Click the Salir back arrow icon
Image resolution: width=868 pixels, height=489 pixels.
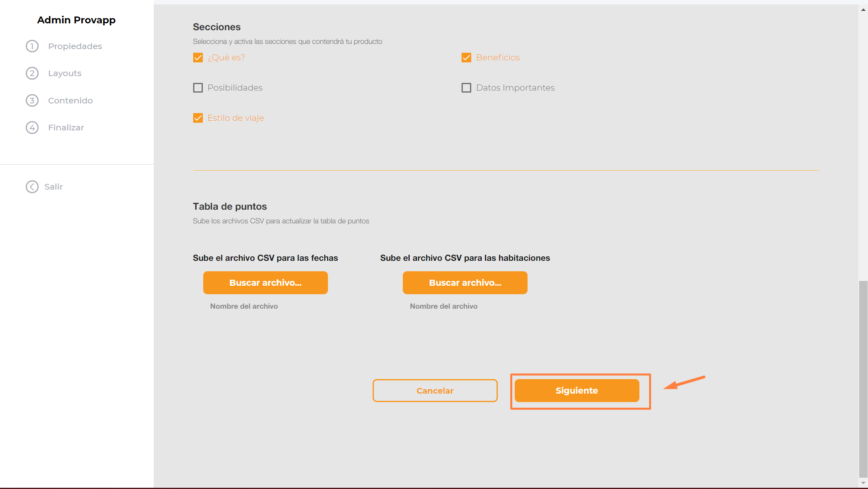[x=32, y=187]
